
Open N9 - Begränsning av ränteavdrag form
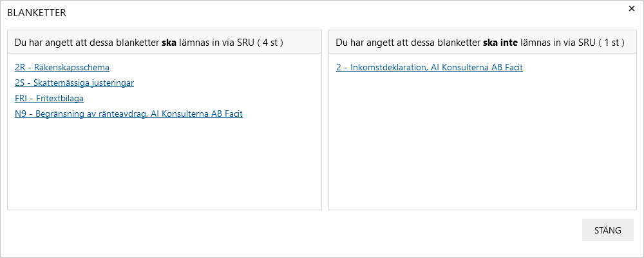coord(129,114)
